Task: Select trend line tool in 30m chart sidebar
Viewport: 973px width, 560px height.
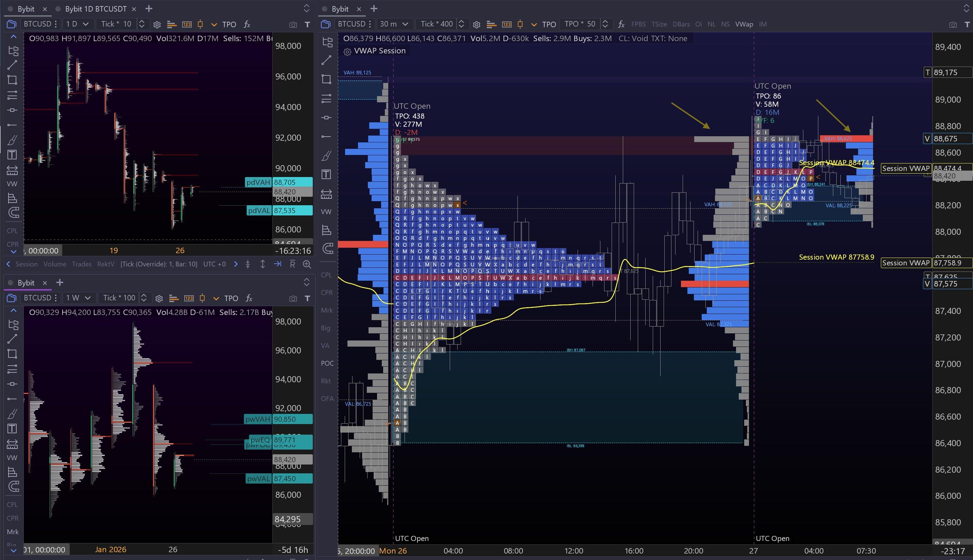Action: 326,60
